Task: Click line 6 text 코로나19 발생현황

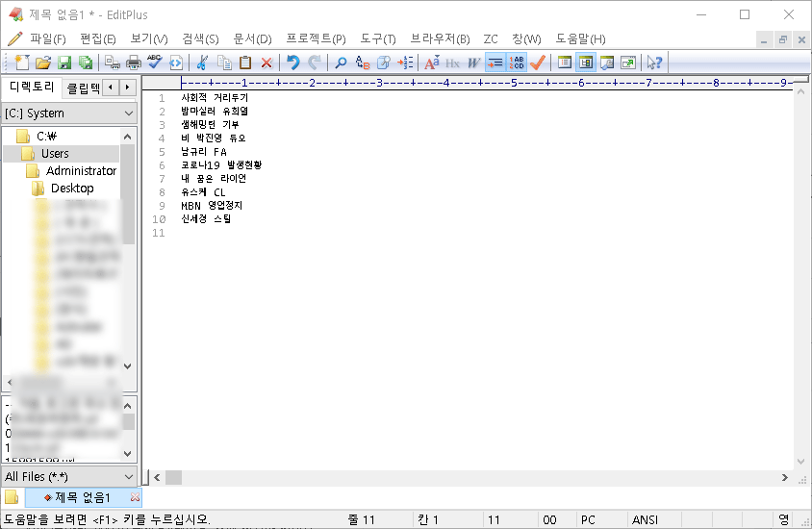Action: [221, 165]
